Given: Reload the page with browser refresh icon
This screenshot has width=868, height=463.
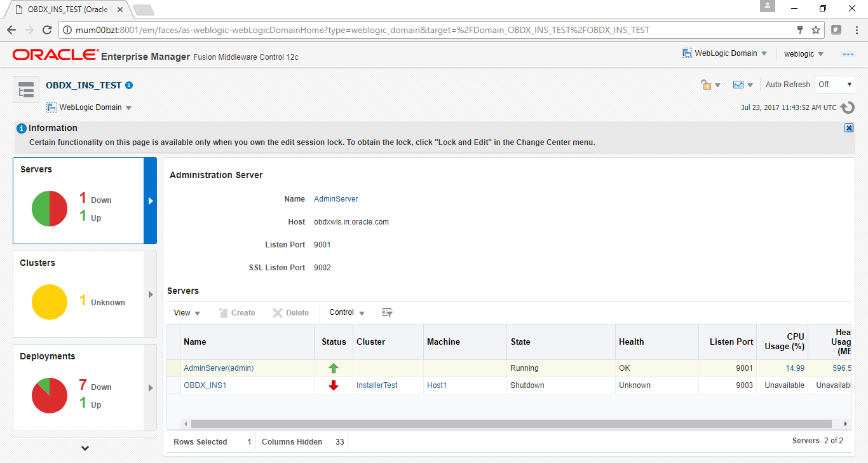Looking at the screenshot, I should tap(47, 30).
